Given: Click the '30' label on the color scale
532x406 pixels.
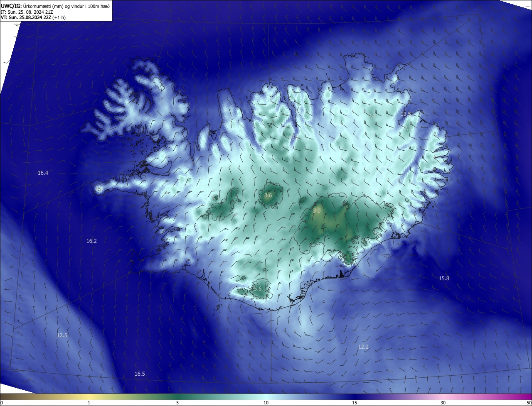Looking at the screenshot, I should (x=443, y=403).
